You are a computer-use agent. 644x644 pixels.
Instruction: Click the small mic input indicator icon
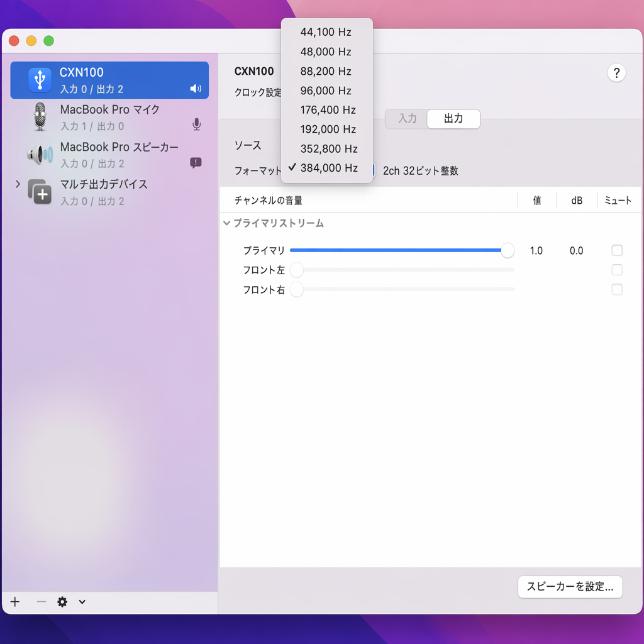pyautogui.click(x=196, y=124)
